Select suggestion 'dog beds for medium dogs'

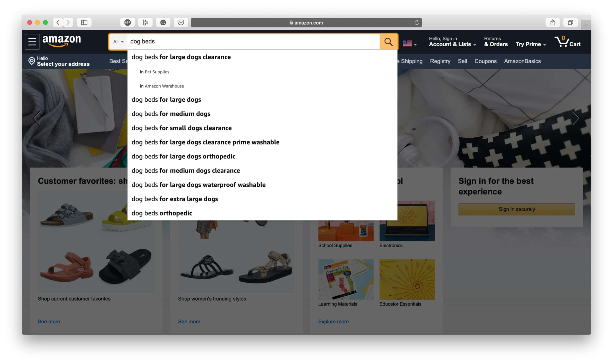(171, 114)
